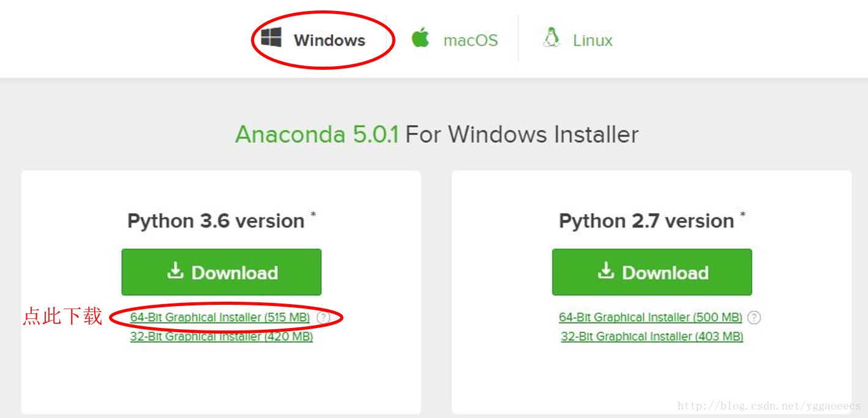Open the 64-Bit Graphical Installer (515 MB) link

220,318
